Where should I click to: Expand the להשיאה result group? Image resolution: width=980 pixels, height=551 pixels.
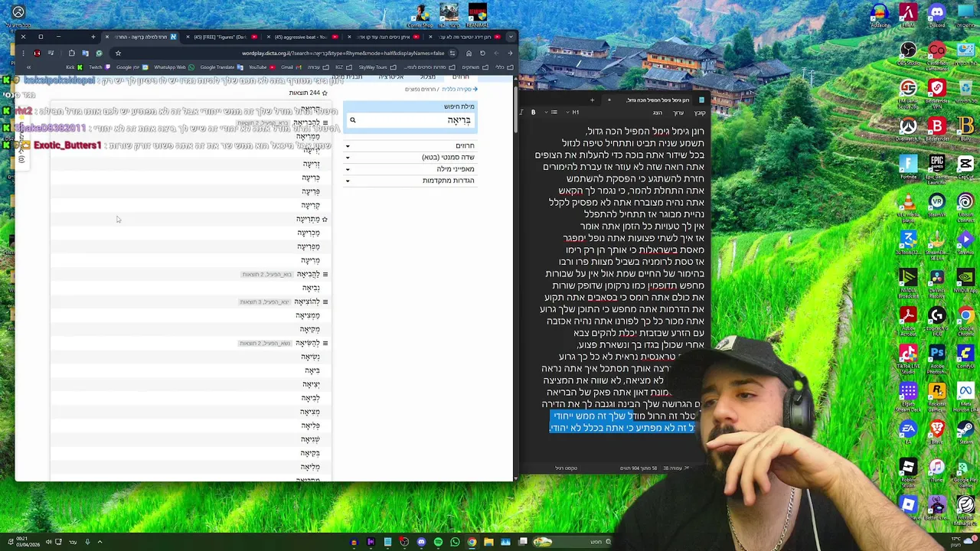click(x=325, y=343)
